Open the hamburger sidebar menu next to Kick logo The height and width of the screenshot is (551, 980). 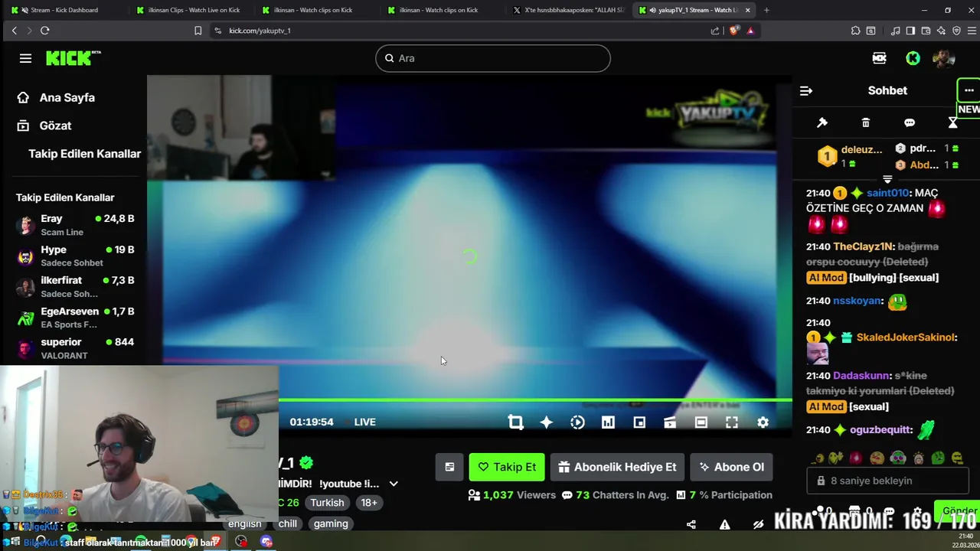pos(25,58)
